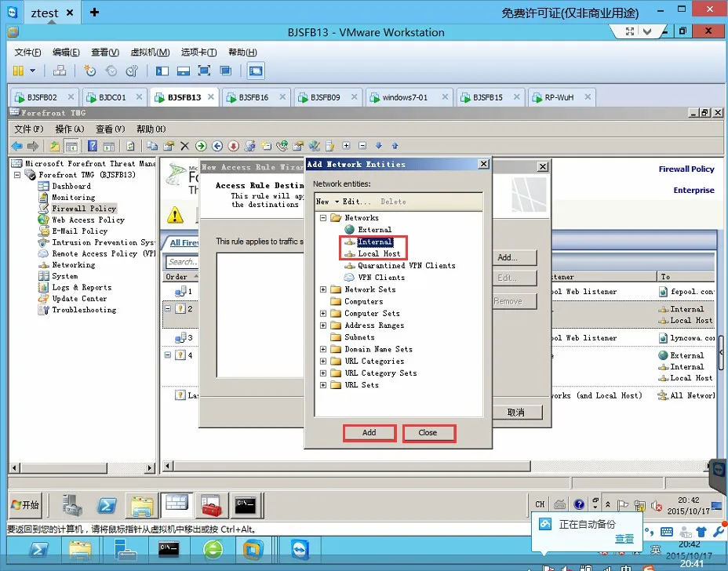This screenshot has height=571, width=728.
Task: Click the red down-arrow circle toolbar icon
Action: coord(233,146)
